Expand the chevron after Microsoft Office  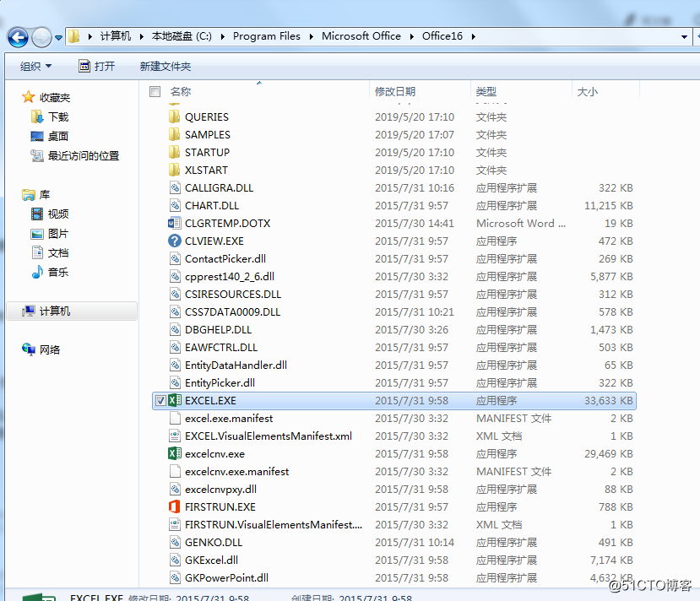coord(411,36)
